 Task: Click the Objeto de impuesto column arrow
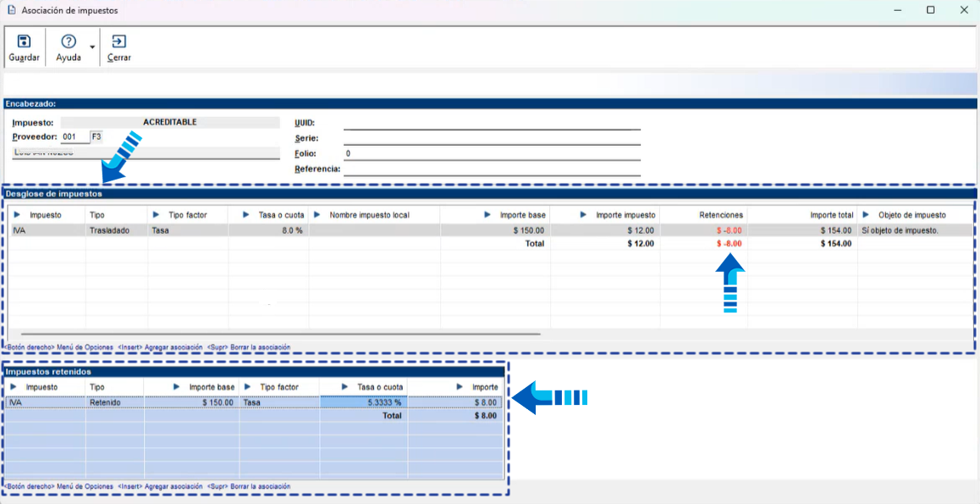867,215
